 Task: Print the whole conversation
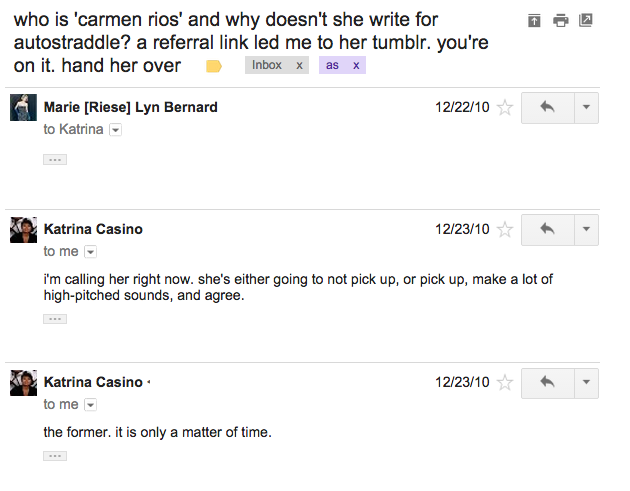coord(560,21)
